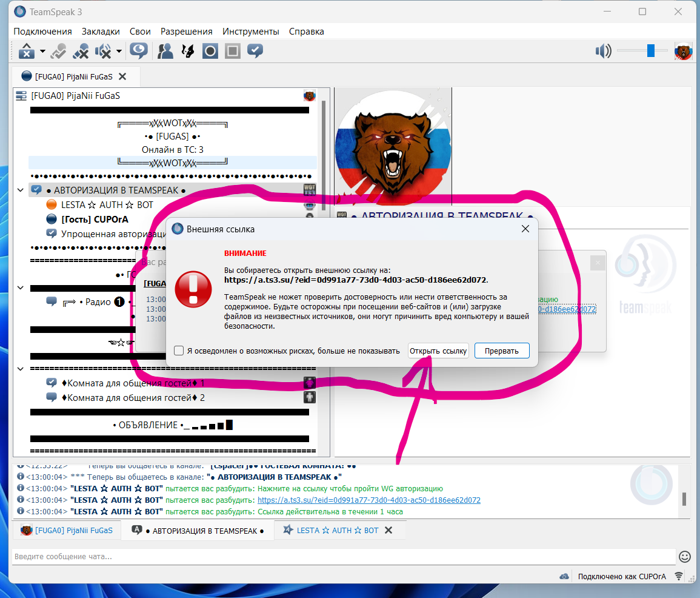Viewport: 700px width, 598px height.
Task: Click the Открыть ссылку button
Action: pyautogui.click(x=438, y=351)
